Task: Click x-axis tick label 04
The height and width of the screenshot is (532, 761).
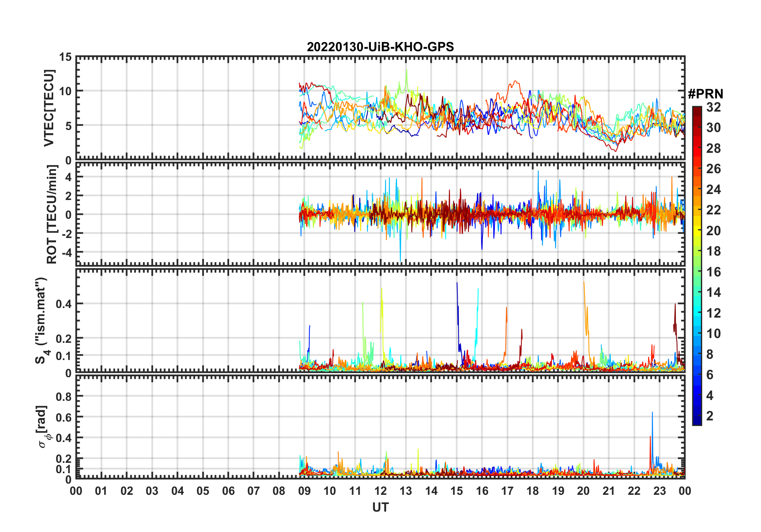Action: [177, 491]
